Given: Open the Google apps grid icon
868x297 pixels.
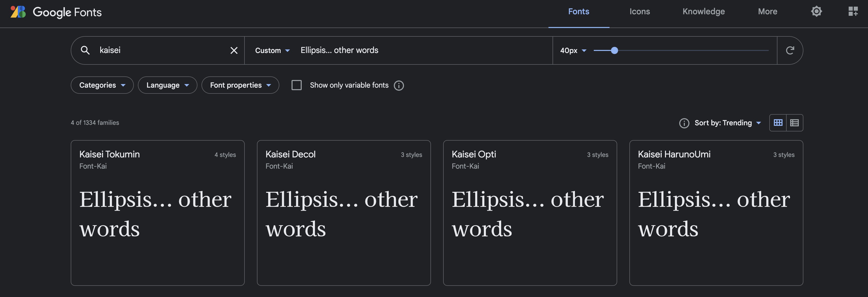Looking at the screenshot, I should point(854,11).
